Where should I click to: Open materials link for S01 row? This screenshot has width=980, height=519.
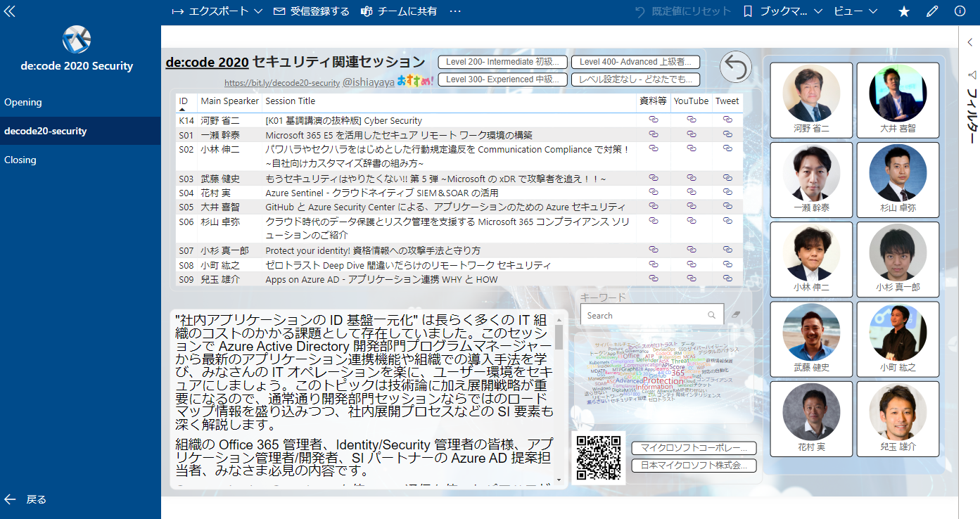[x=653, y=134]
